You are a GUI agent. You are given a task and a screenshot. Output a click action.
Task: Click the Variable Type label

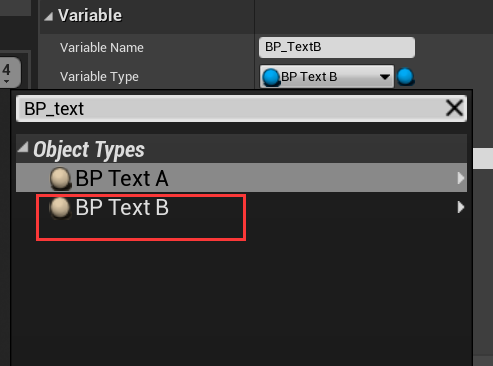point(99,77)
